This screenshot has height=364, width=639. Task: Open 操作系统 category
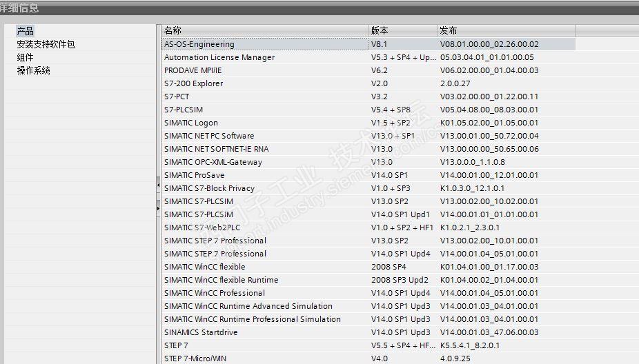tap(33, 70)
